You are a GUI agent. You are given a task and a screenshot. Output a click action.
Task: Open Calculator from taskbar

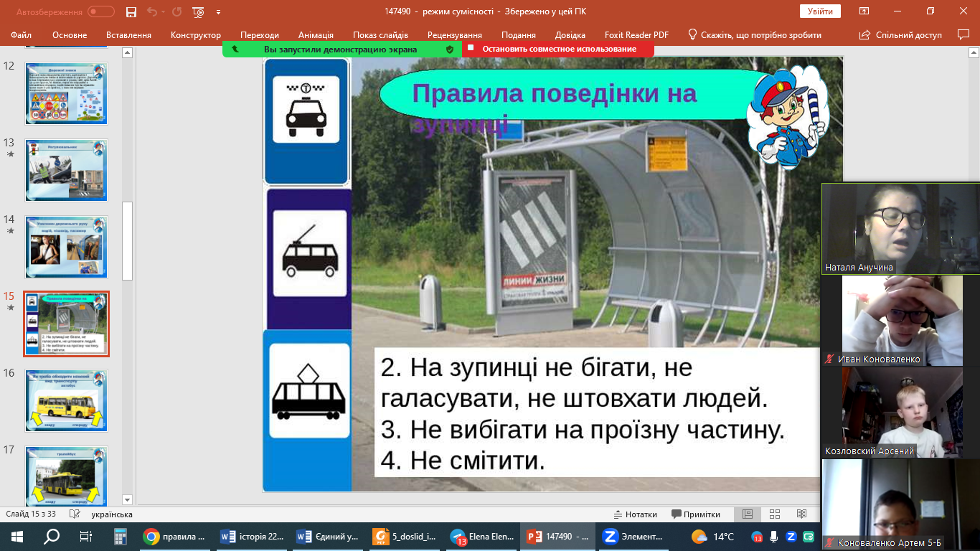[121, 536]
